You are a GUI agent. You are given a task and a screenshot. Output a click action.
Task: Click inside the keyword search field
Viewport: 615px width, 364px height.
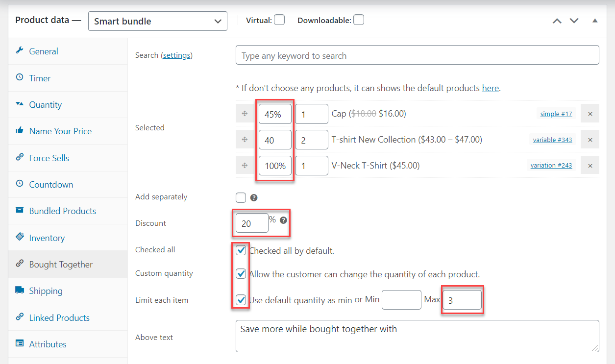417,55
